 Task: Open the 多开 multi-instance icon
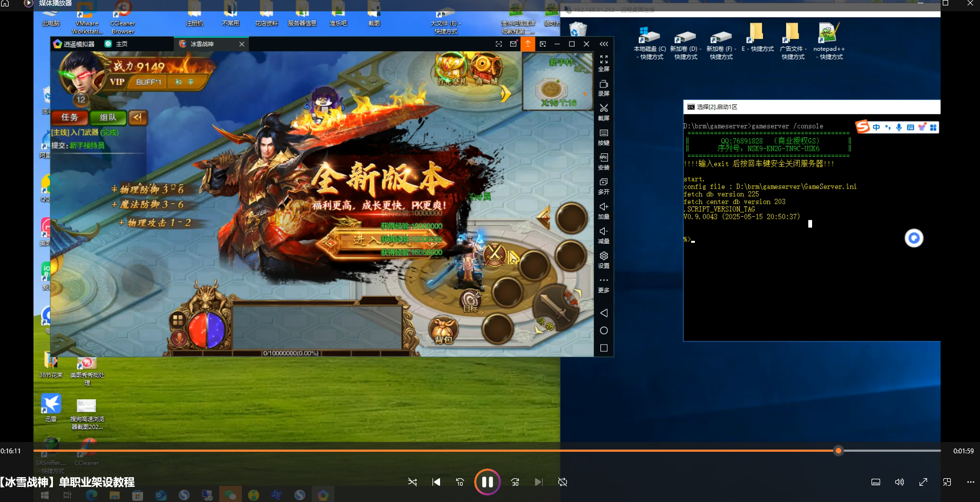(x=604, y=182)
